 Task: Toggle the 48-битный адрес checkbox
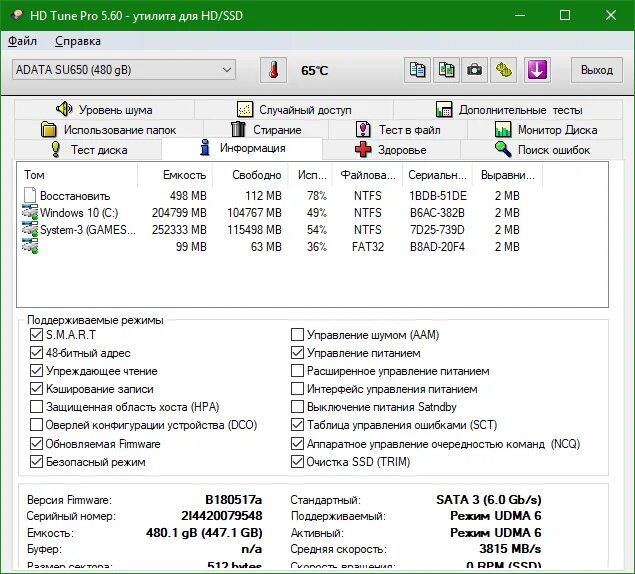36,352
